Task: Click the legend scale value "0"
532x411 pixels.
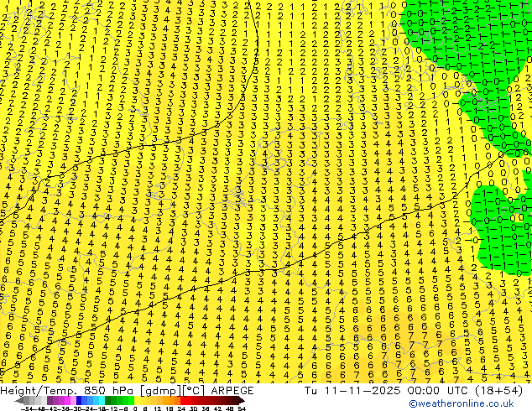Action: pos(135,408)
